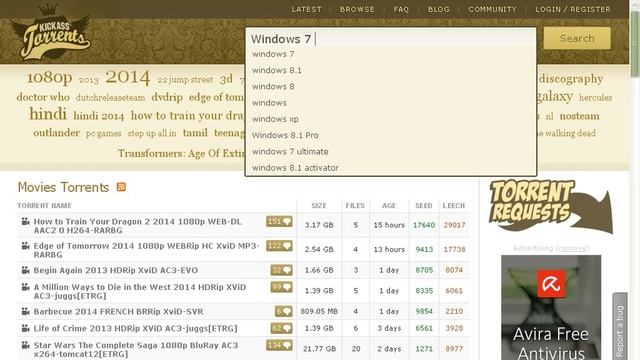The width and height of the screenshot is (640, 360).
Task: Click movie icon beside Star Wars Complete Saga
Action: click(x=25, y=345)
